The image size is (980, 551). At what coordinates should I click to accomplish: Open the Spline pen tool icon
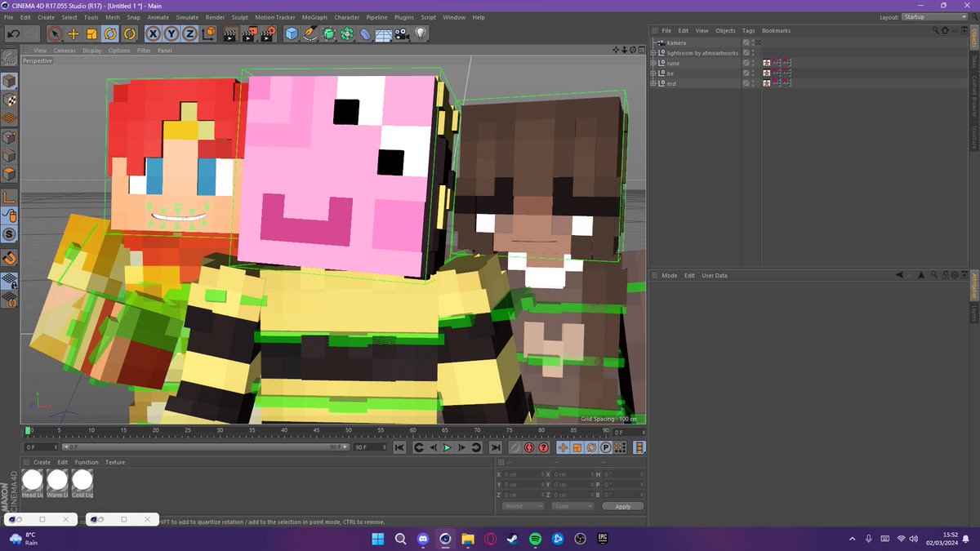pos(310,33)
